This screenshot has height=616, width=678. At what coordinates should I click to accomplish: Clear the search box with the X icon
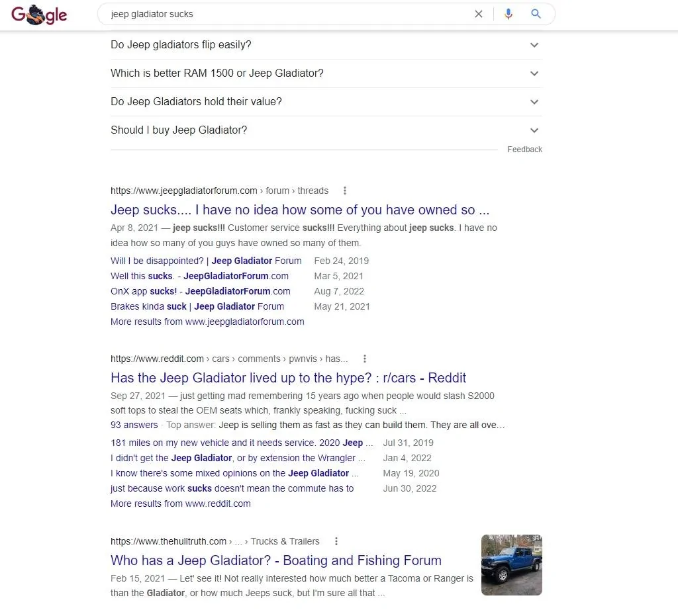[x=478, y=14]
